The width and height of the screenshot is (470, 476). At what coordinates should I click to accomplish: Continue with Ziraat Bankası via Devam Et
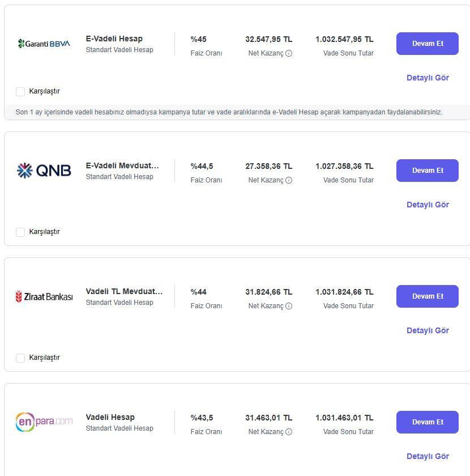427,296
